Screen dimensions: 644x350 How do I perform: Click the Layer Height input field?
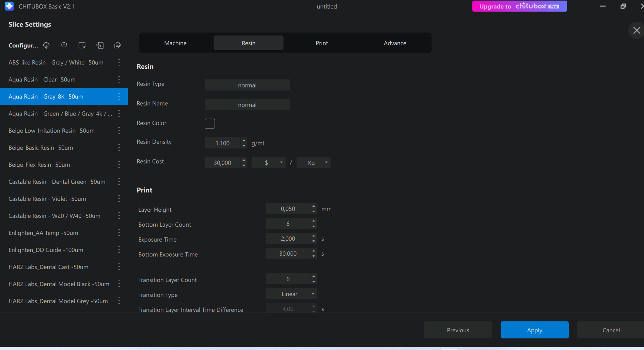click(x=288, y=209)
